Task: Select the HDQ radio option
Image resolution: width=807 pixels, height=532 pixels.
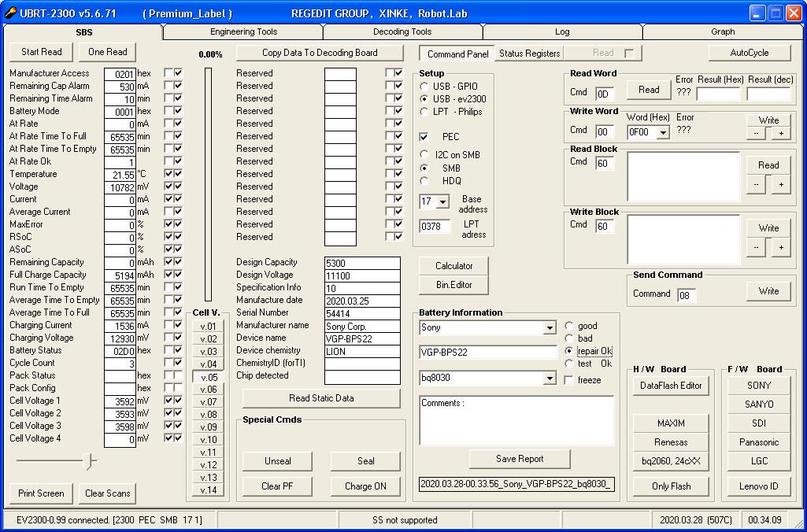Action: click(424, 180)
